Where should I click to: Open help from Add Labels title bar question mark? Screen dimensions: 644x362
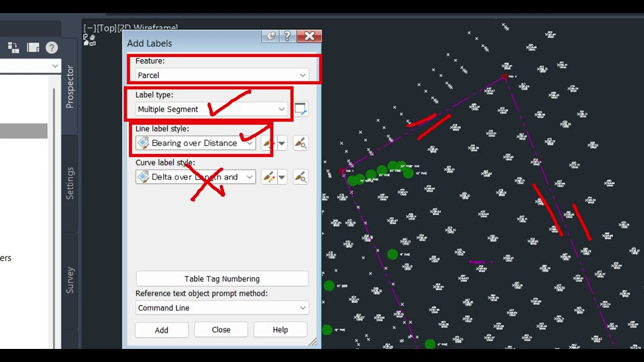(x=287, y=36)
